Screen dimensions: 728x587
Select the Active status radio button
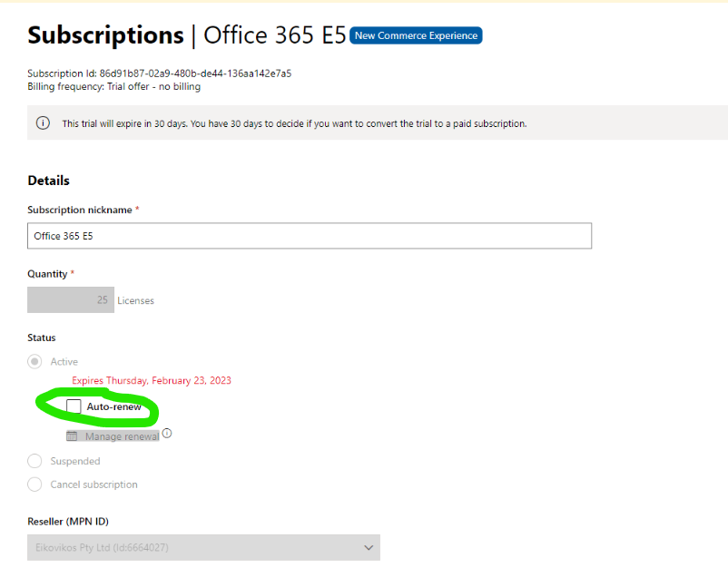click(34, 361)
